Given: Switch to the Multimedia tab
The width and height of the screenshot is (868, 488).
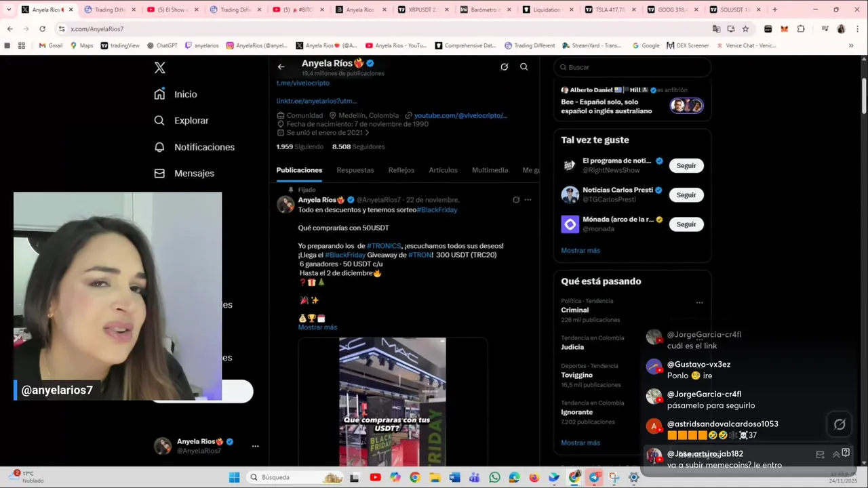Looking at the screenshot, I should tap(490, 170).
